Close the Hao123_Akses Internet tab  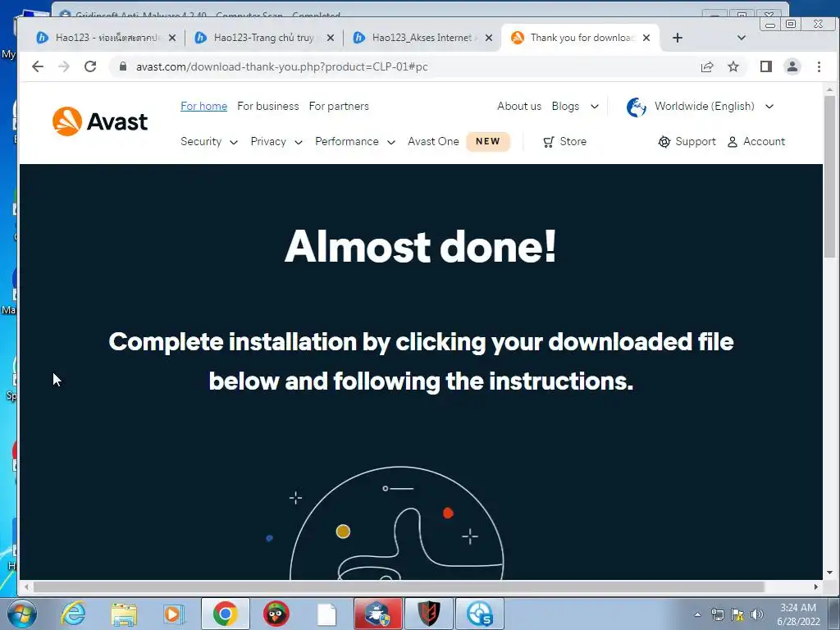click(489, 38)
